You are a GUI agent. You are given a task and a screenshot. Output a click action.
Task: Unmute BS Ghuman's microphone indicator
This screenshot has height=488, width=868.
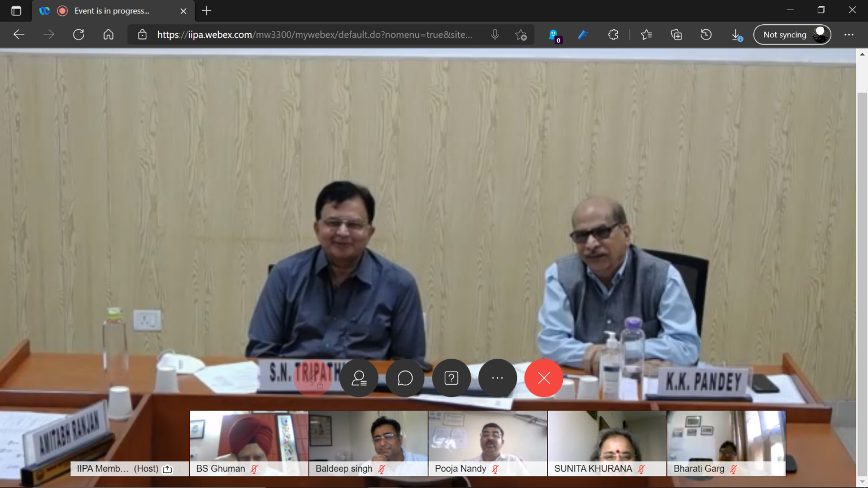(253, 469)
